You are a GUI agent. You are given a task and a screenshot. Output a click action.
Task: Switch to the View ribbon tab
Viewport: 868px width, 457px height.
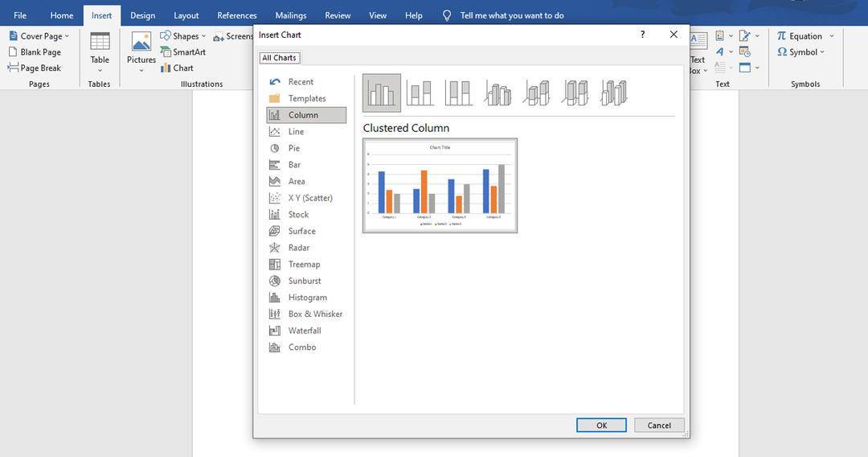[x=378, y=15]
